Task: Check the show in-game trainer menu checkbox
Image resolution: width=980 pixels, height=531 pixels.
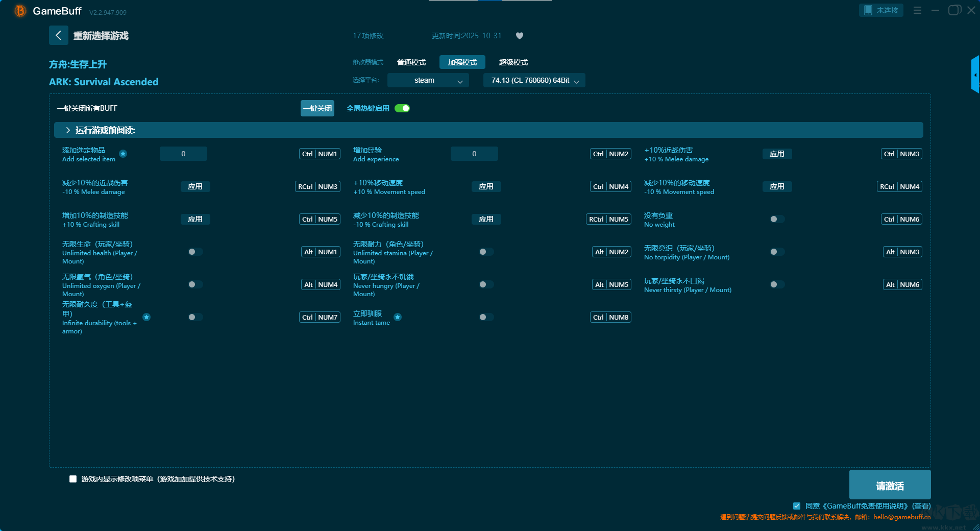Action: (73, 479)
